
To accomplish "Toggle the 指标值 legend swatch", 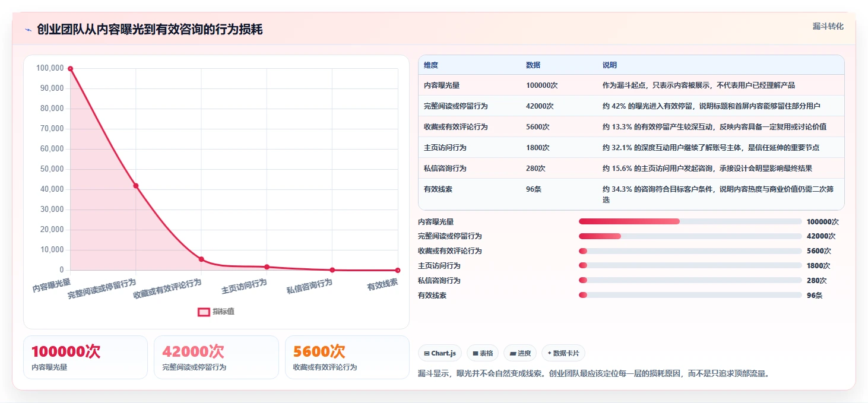I will [x=204, y=312].
